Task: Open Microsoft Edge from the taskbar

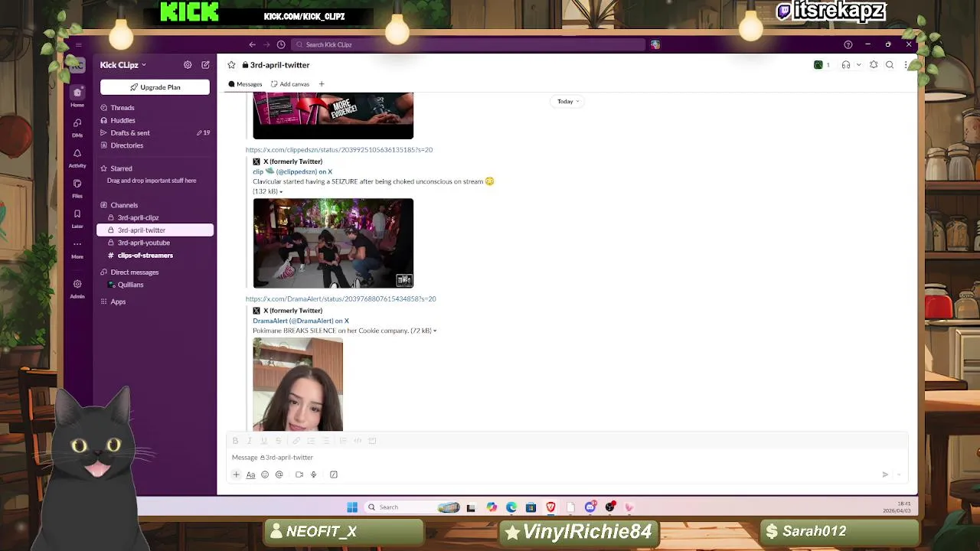Action: tap(511, 507)
